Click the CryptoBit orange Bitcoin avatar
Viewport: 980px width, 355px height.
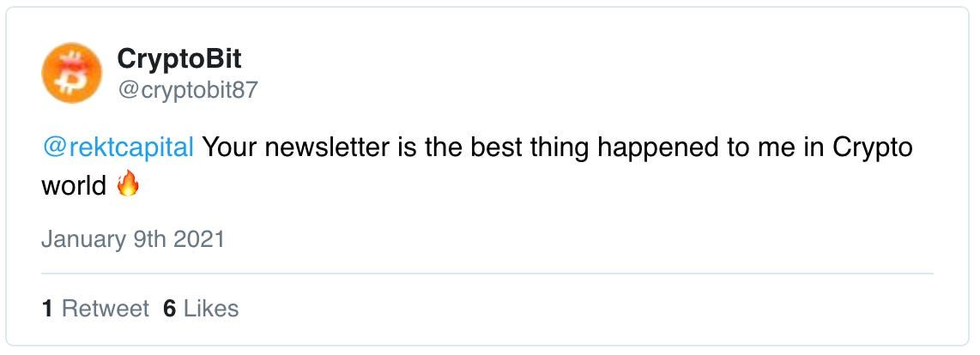pos(71,74)
